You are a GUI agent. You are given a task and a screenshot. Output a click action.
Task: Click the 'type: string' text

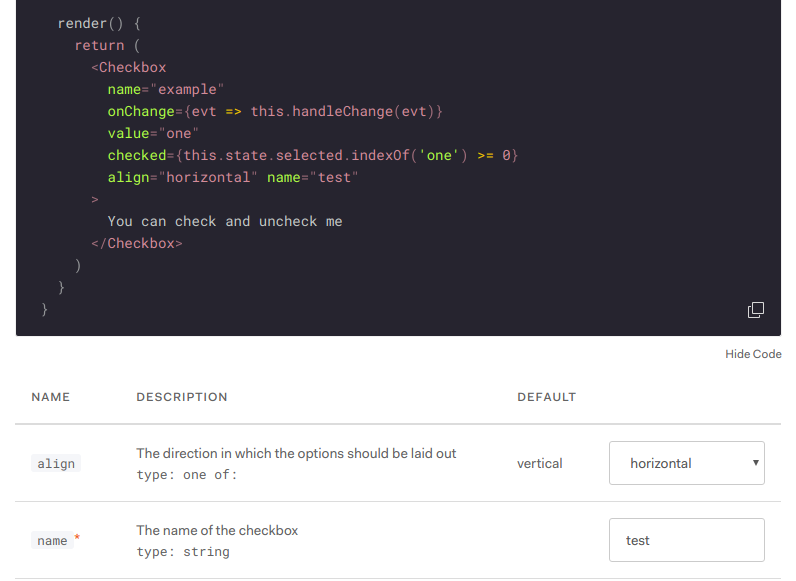(183, 552)
